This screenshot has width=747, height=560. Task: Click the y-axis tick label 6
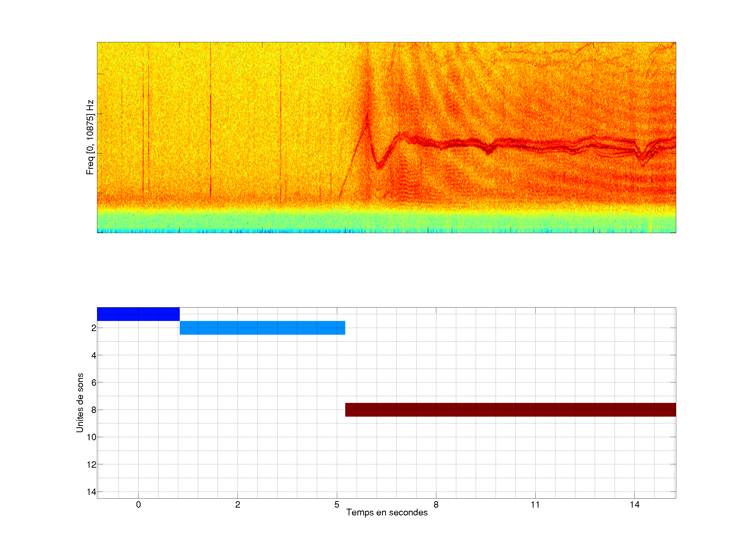click(94, 382)
